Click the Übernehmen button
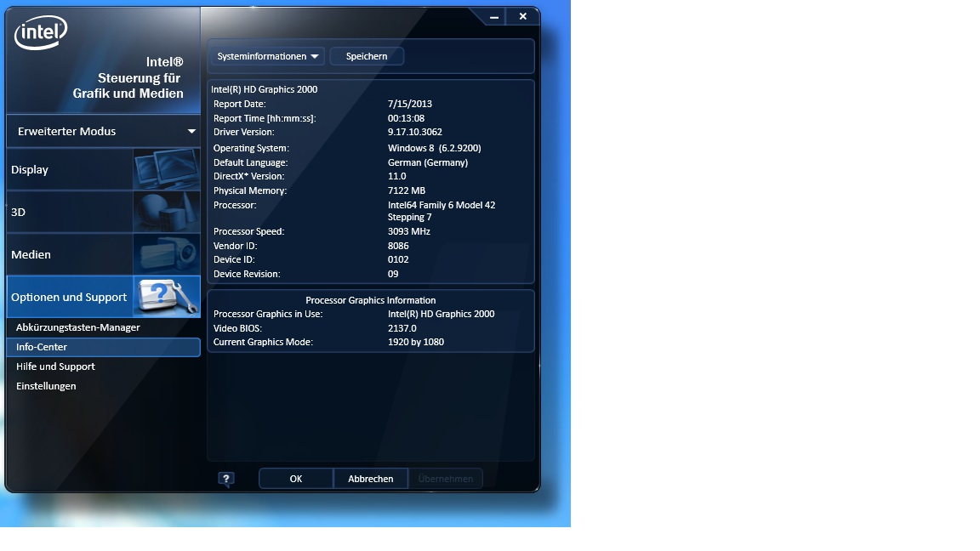 pyautogui.click(x=446, y=479)
